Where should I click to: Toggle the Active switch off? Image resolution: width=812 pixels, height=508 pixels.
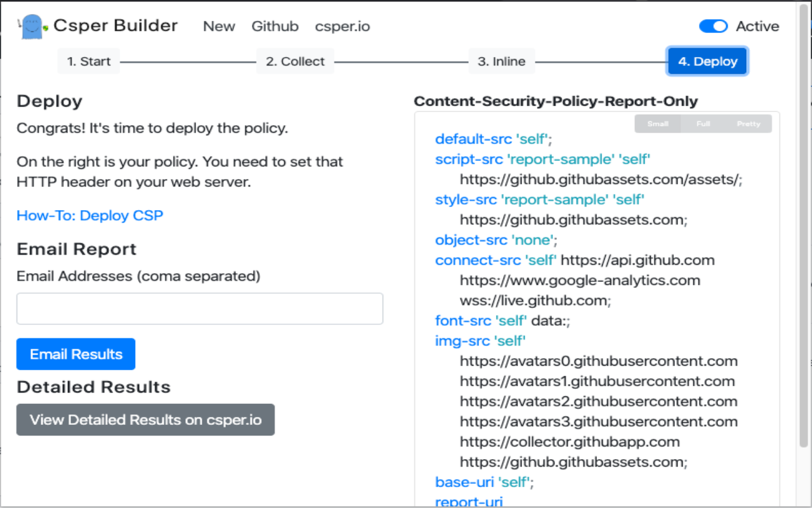(713, 26)
